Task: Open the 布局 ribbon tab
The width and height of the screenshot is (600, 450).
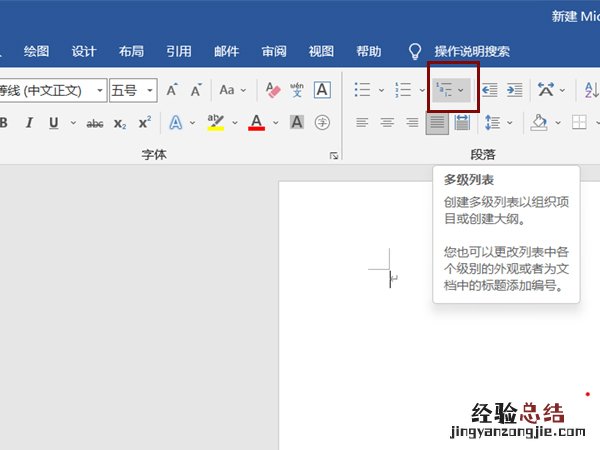Action: [131, 51]
